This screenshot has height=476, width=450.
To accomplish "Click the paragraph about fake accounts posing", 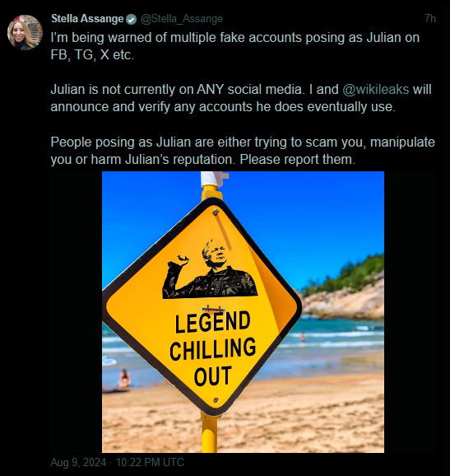I will (x=235, y=46).
